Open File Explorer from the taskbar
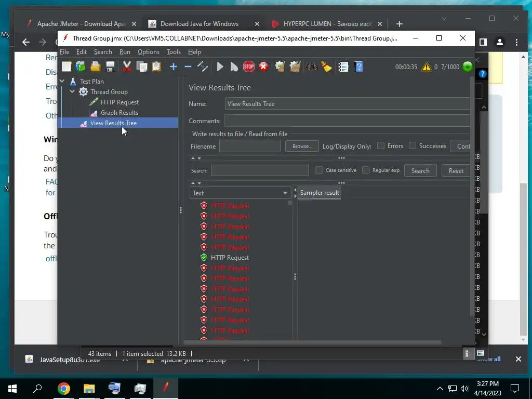532x399 pixels. [x=89, y=389]
